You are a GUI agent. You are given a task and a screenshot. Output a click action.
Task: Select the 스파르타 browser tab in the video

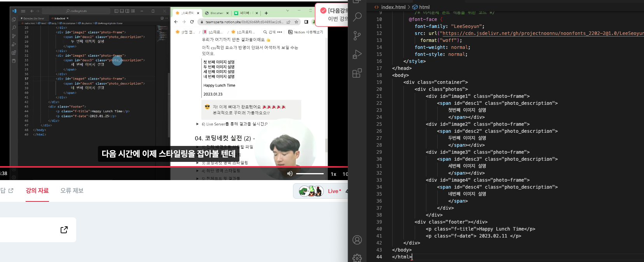187,13
